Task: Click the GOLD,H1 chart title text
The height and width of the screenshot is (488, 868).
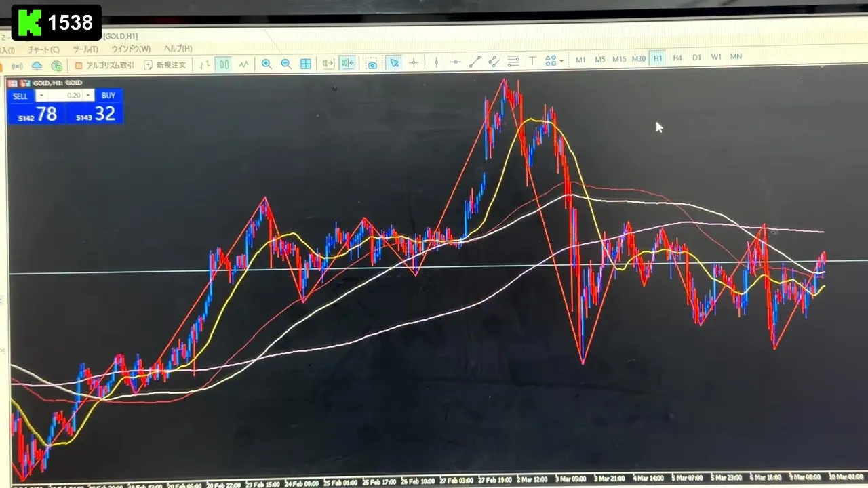Action: click(58, 83)
